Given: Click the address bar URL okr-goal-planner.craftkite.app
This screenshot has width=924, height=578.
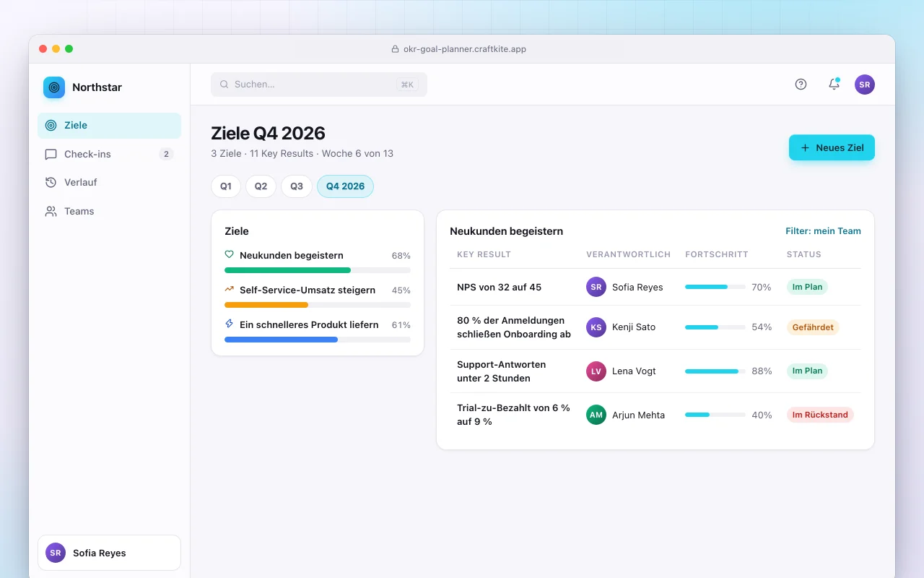Looking at the screenshot, I should tap(465, 49).
